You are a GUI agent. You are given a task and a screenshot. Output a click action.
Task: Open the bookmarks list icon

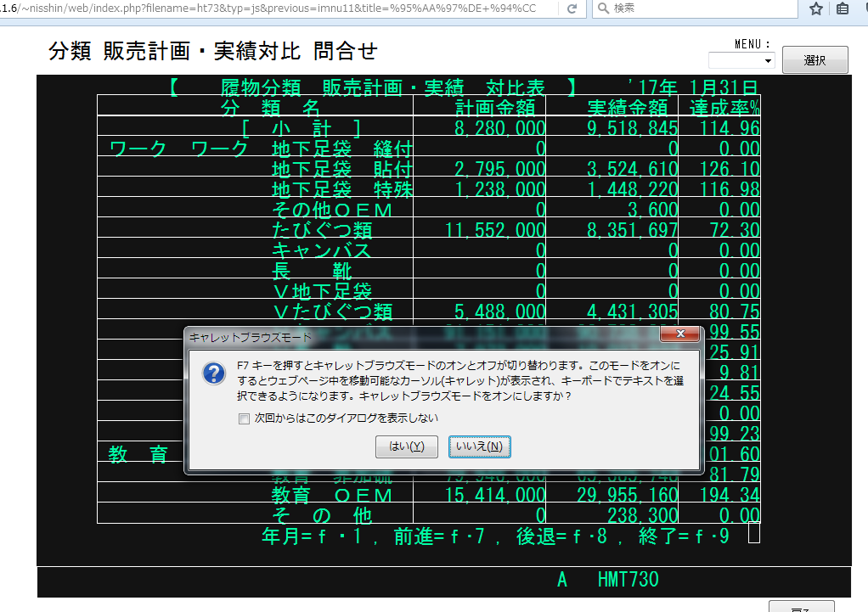point(843,8)
